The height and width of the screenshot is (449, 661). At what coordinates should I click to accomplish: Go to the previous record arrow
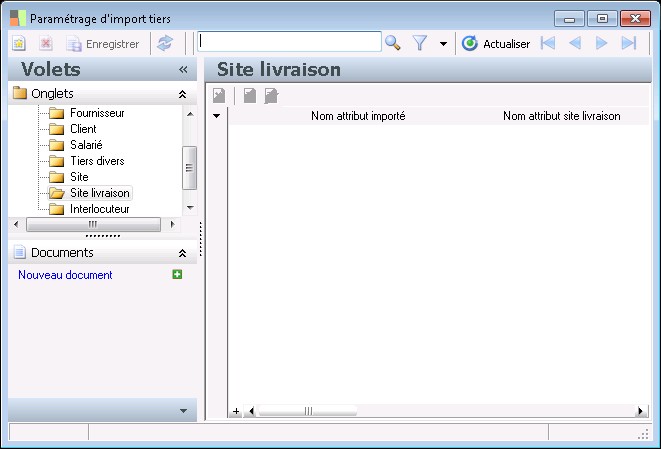point(575,43)
